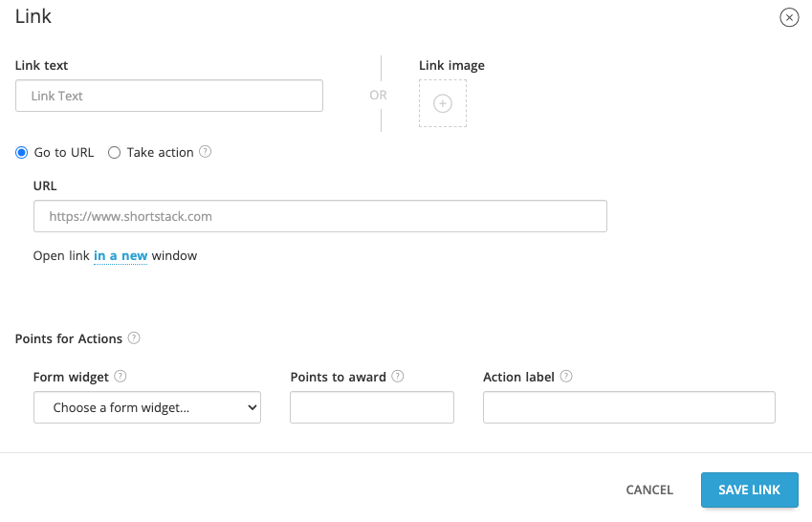Image resolution: width=812 pixels, height=522 pixels.
Task: Close the Link dialog with X icon
Action: point(789,17)
